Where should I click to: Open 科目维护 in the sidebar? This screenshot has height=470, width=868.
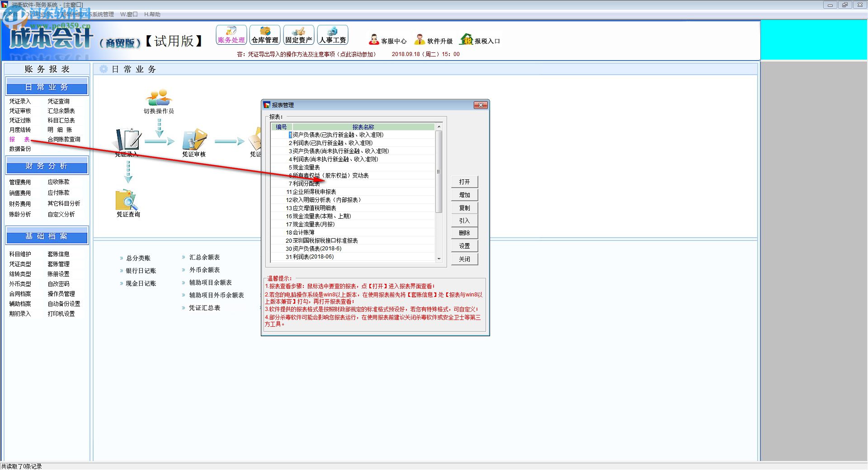20,254
